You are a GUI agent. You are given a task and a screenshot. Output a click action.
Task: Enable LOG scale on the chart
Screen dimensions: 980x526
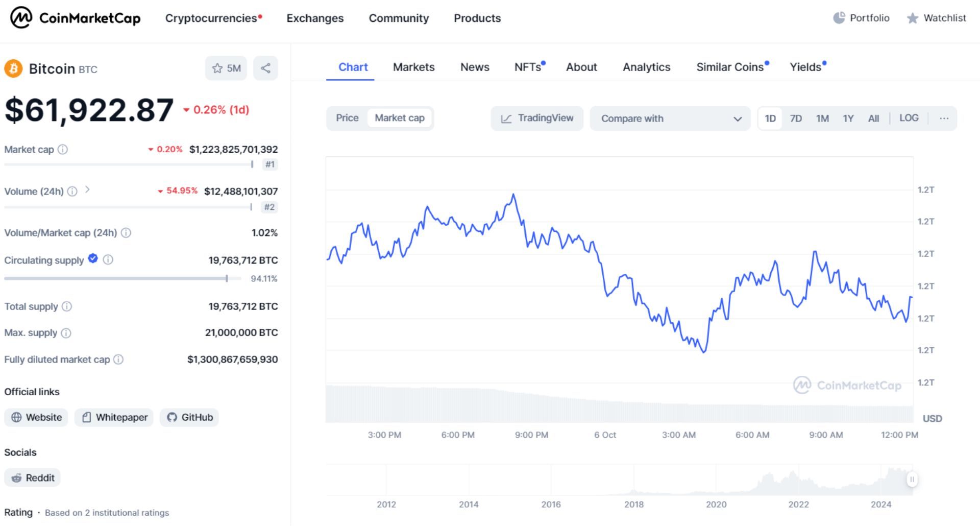pos(909,117)
